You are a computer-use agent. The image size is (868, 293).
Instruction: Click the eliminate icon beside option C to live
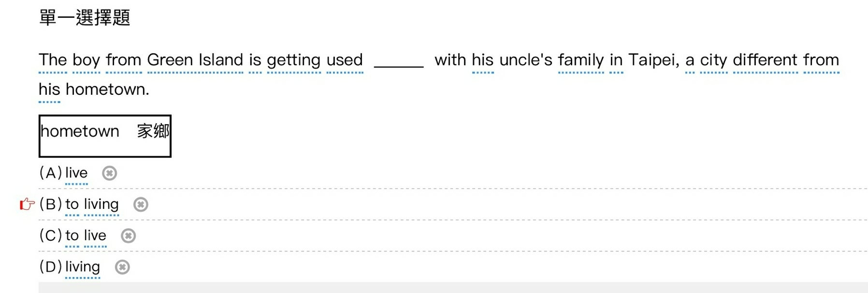128,235
